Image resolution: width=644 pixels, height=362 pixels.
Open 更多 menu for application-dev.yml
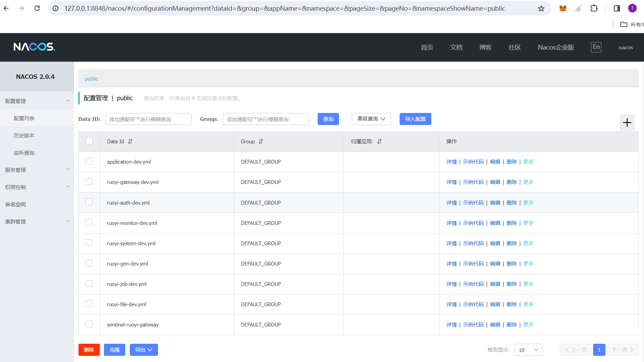tap(528, 162)
